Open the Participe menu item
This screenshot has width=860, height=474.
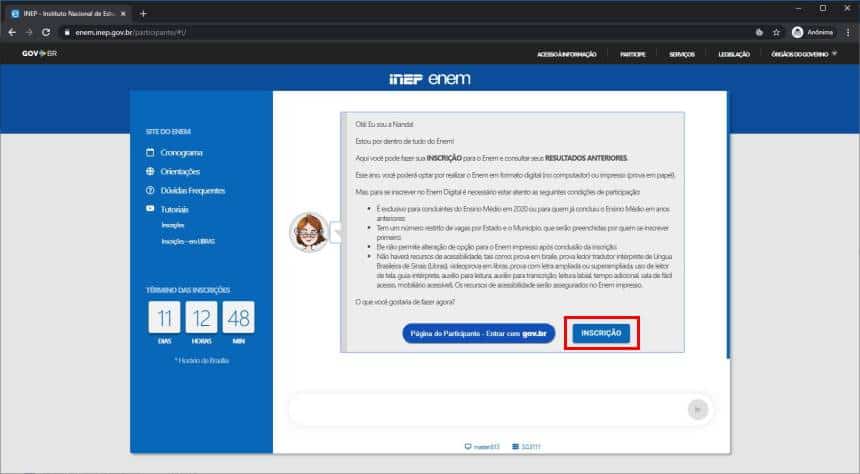click(x=632, y=54)
